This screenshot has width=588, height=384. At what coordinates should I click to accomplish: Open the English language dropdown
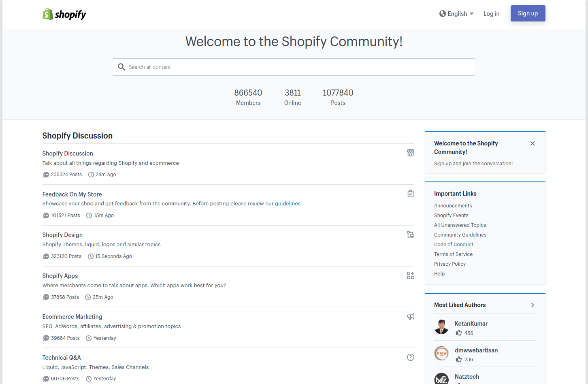coord(457,14)
